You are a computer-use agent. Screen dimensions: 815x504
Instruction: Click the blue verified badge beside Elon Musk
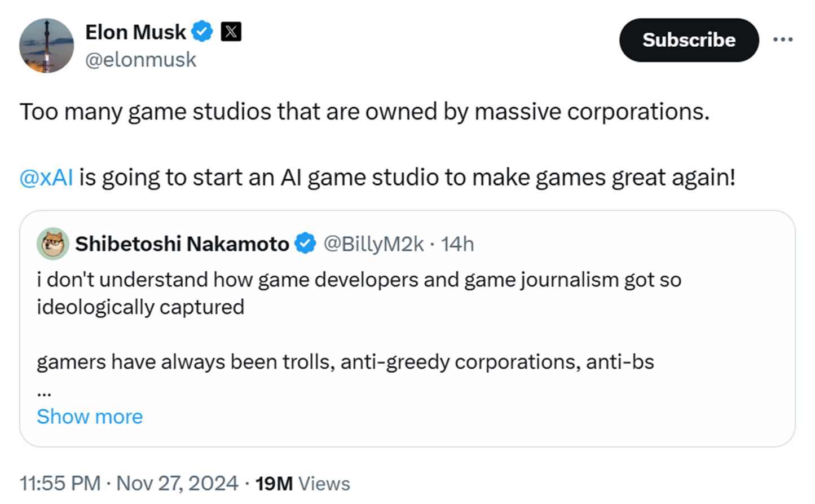[202, 32]
